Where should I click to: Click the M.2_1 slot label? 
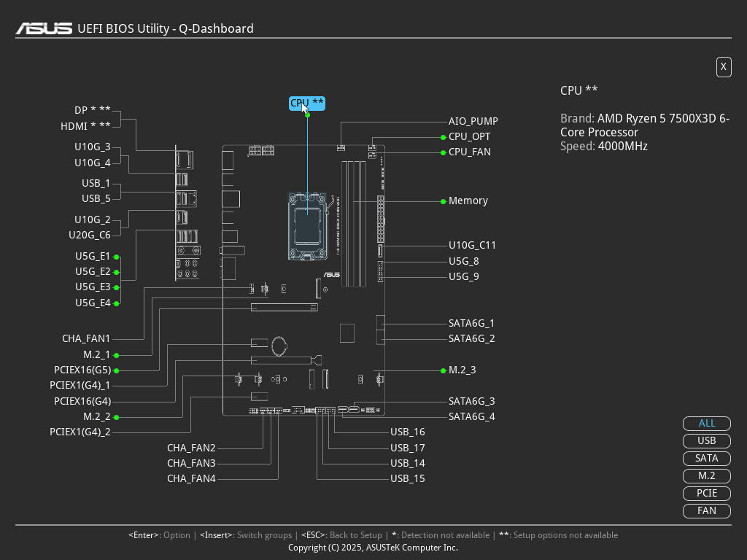96,355
